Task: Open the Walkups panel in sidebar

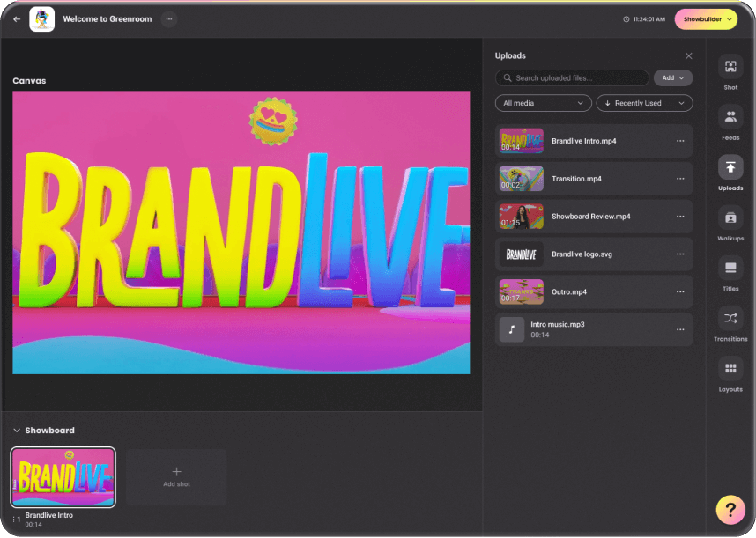Action: point(730,217)
